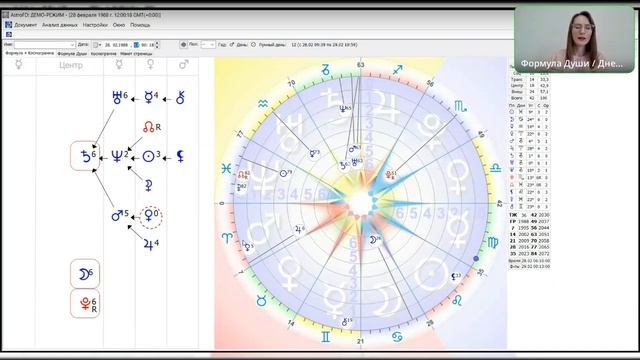640x360 pixels.
Task: Click the boxed Moon symbol in formula panel
Action: pyautogui.click(x=85, y=273)
